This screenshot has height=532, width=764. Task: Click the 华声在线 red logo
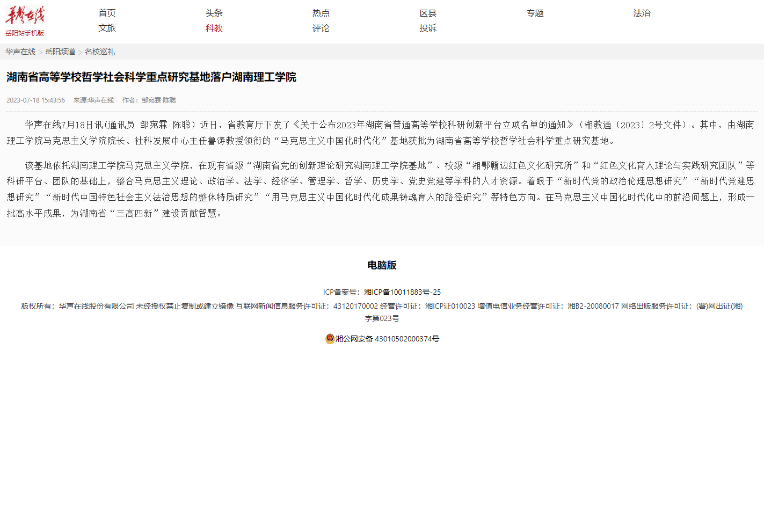pos(25,16)
